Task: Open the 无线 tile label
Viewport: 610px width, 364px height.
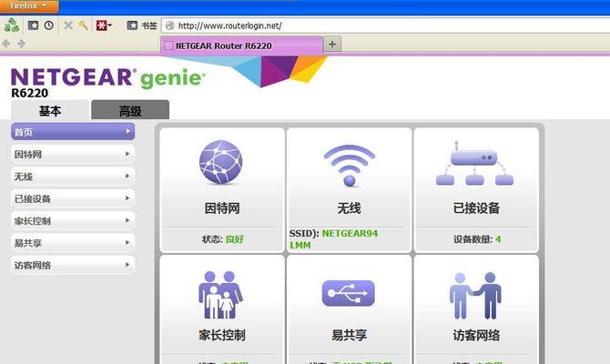Action: point(349,208)
